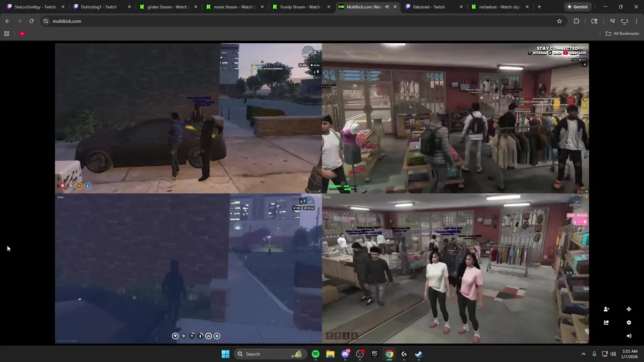
Task: Open Spotify from taskbar
Action: point(315,354)
